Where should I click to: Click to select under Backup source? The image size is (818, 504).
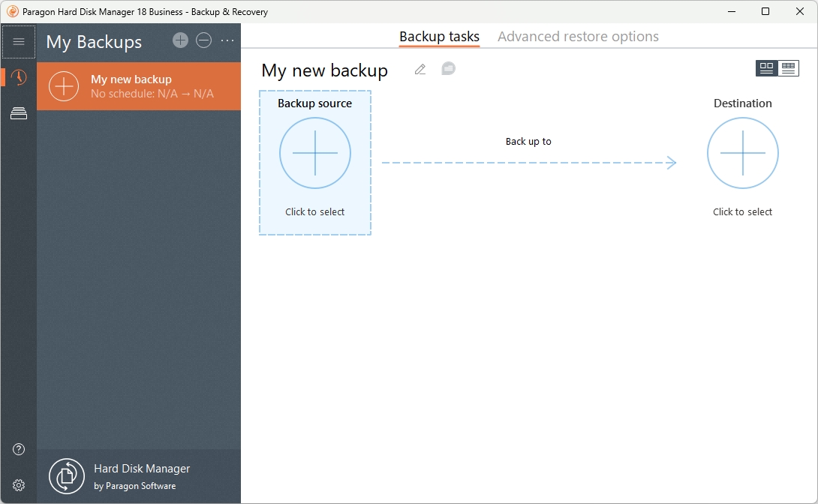[x=315, y=212]
